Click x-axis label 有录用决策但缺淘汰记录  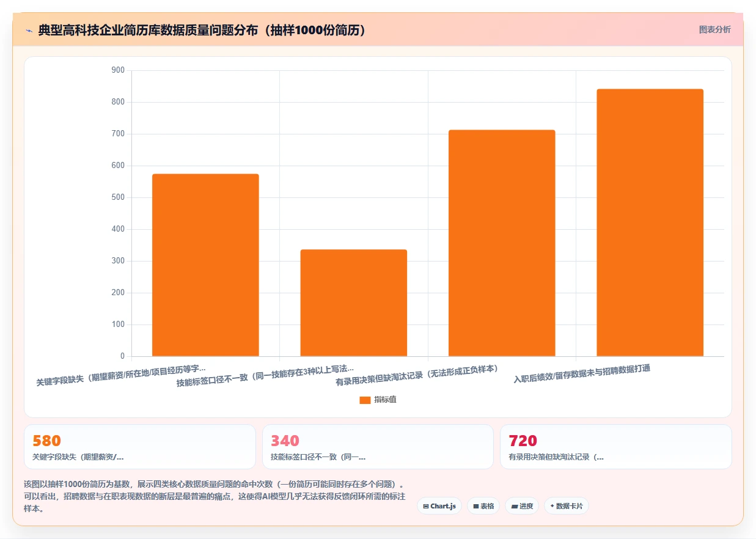(x=417, y=375)
